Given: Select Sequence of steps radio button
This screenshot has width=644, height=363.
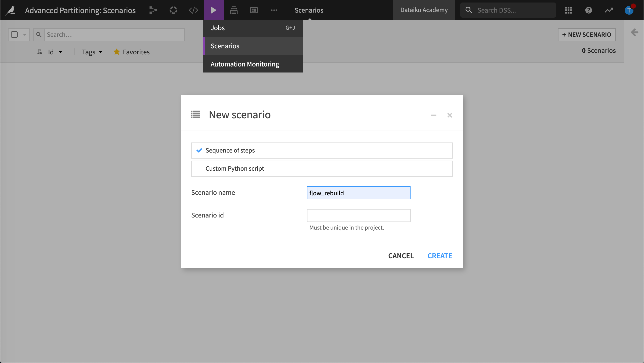Looking at the screenshot, I should pos(199,150).
